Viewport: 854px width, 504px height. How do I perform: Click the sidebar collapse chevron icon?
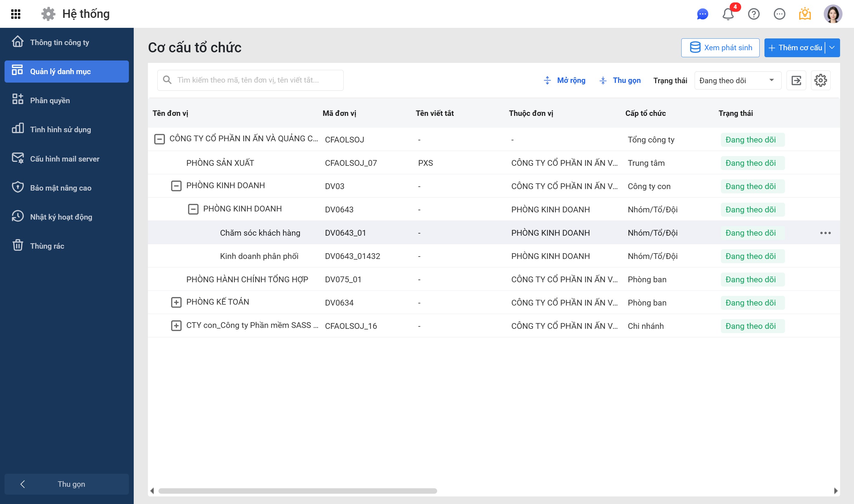pyautogui.click(x=22, y=484)
